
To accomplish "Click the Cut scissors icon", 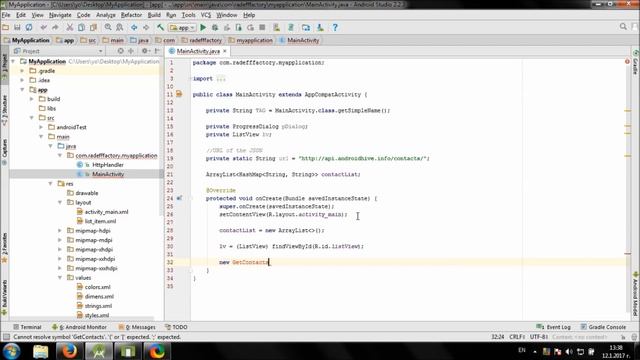I will coord(70,27).
